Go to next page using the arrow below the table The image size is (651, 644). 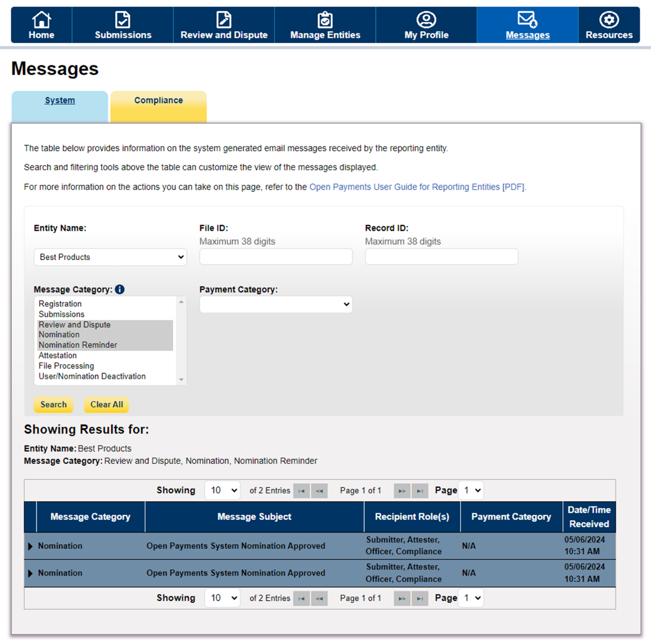402,598
